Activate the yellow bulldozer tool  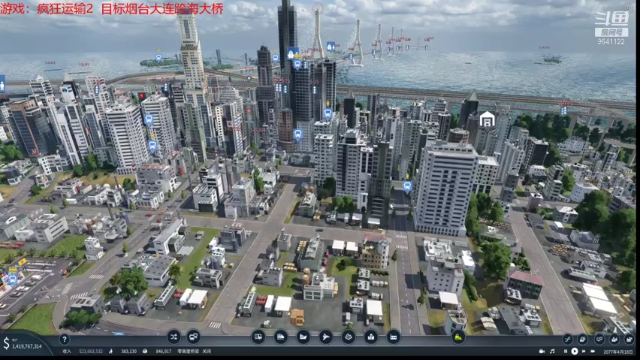[458, 337]
